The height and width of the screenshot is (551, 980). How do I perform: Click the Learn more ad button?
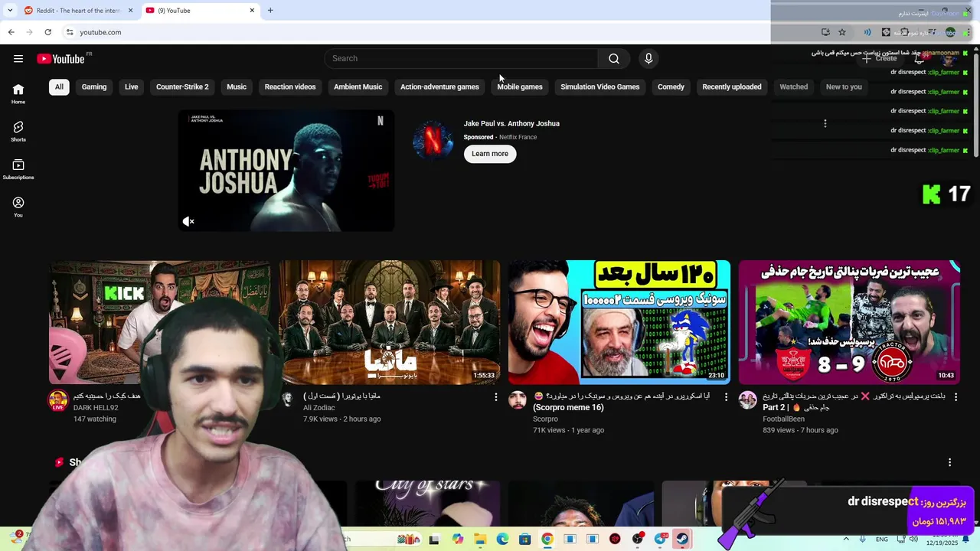pos(490,154)
